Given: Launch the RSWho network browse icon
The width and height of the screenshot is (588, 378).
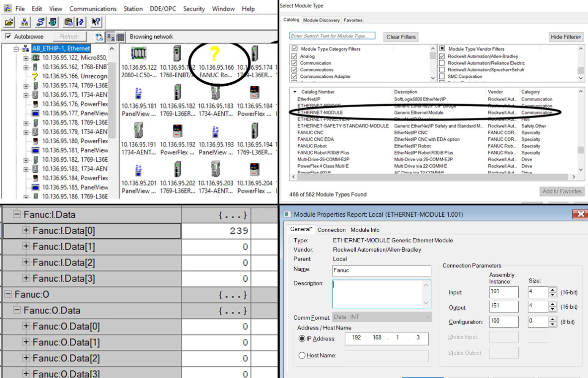Looking at the screenshot, I should 24,22.
